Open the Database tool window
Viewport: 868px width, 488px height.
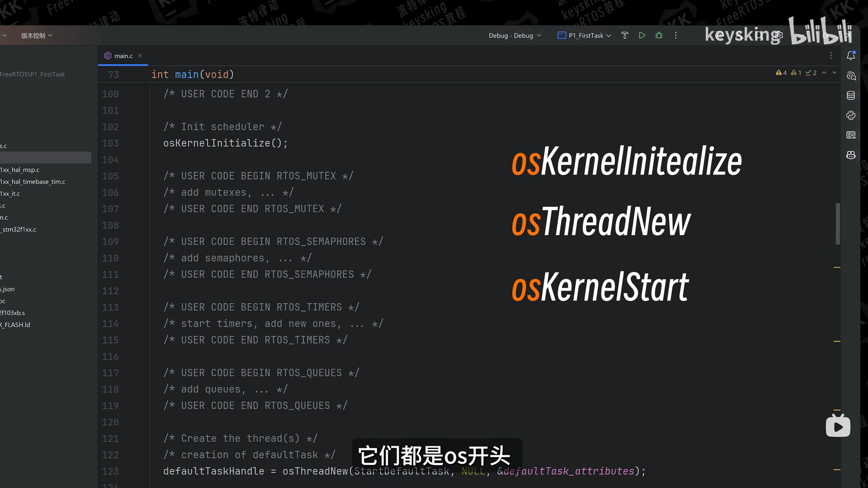click(851, 95)
